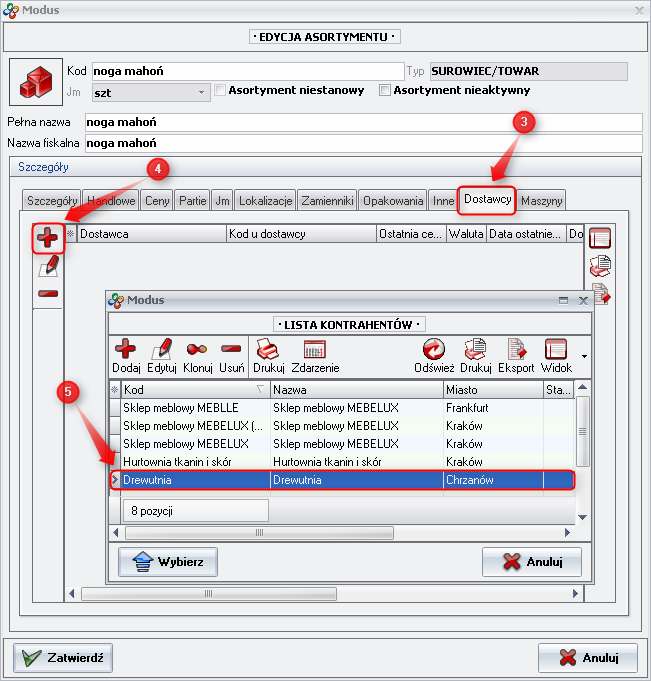Click suppliers grid horizontal scrollbar right arrow

coord(575,594)
